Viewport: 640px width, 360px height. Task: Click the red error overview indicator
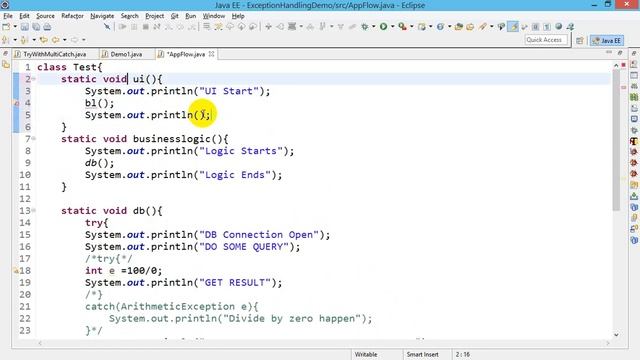624,65
